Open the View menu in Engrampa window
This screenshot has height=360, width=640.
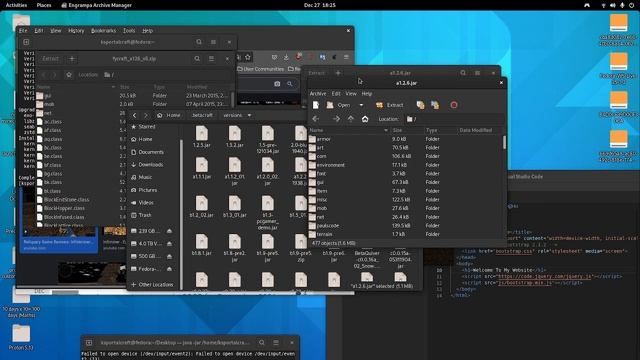351,93
